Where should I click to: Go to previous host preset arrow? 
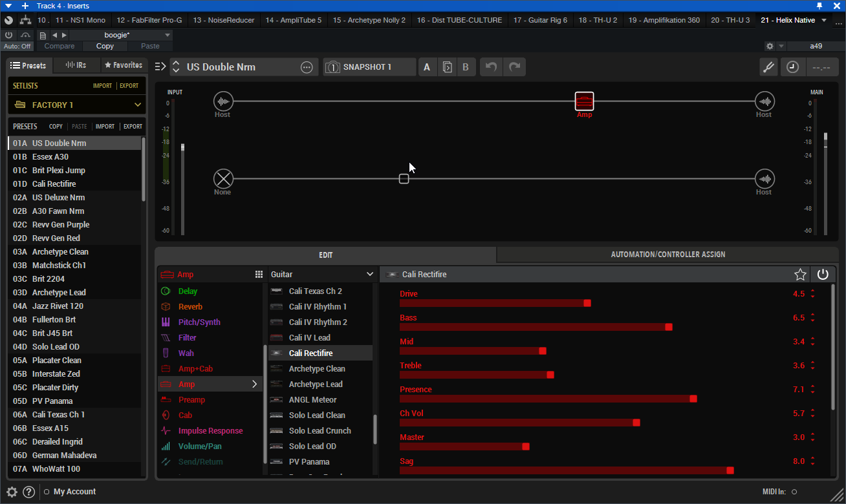(x=54, y=35)
